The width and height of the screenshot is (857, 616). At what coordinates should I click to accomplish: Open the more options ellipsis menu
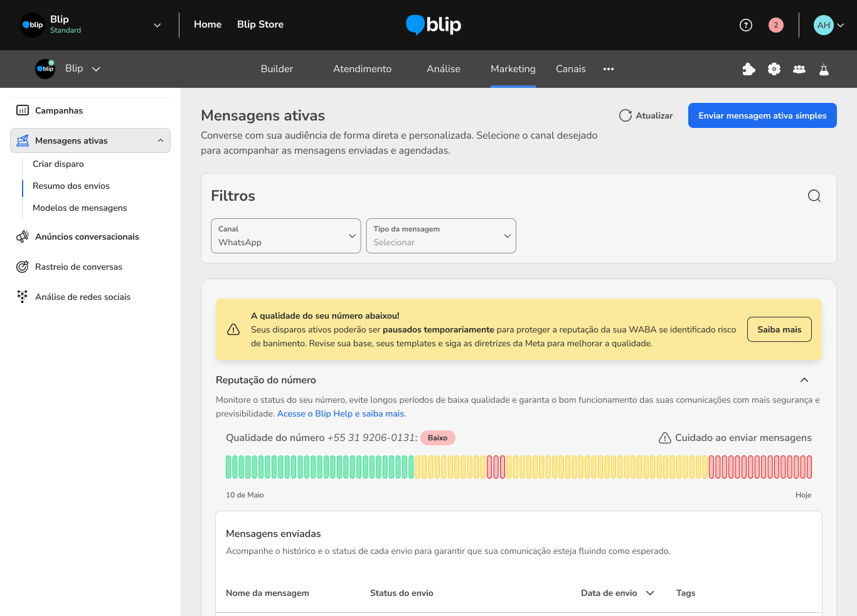pyautogui.click(x=608, y=69)
